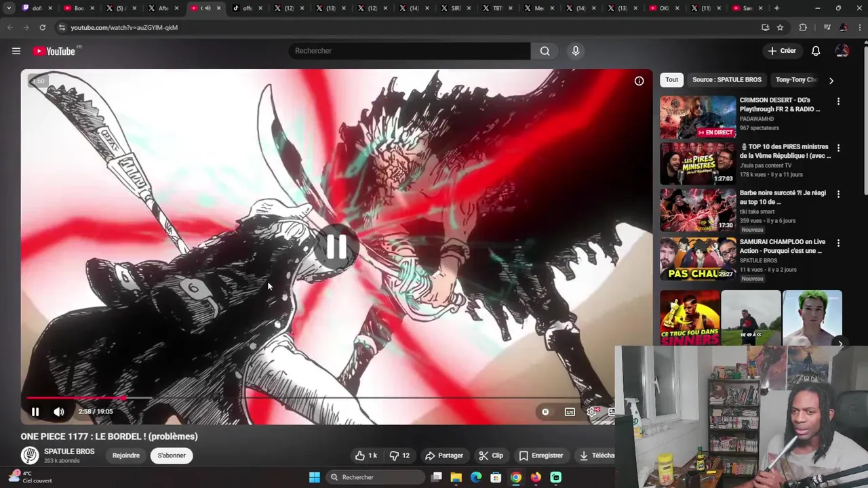868x488 pixels.
Task: Open a new browser tab
Action: [776, 8]
